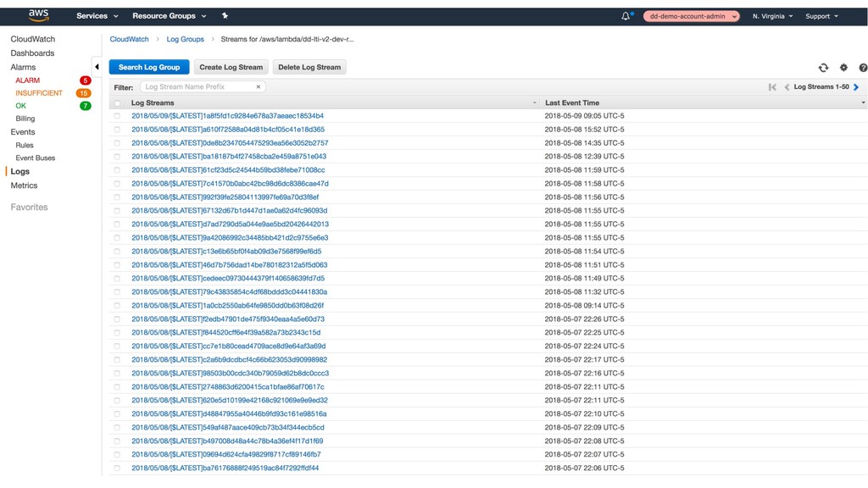The image size is (868, 488).
Task: Open the settings gear icon
Action: (843, 68)
